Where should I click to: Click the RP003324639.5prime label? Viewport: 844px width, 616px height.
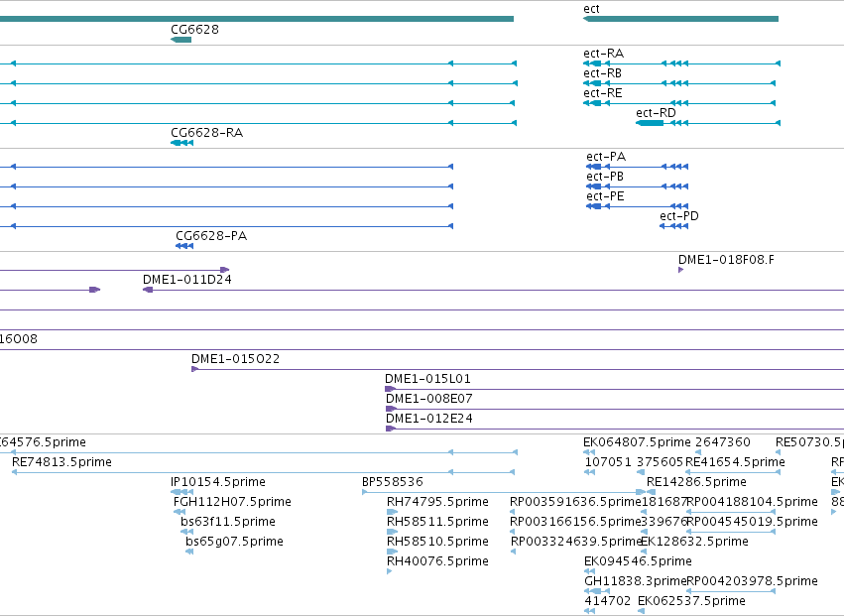coord(576,542)
